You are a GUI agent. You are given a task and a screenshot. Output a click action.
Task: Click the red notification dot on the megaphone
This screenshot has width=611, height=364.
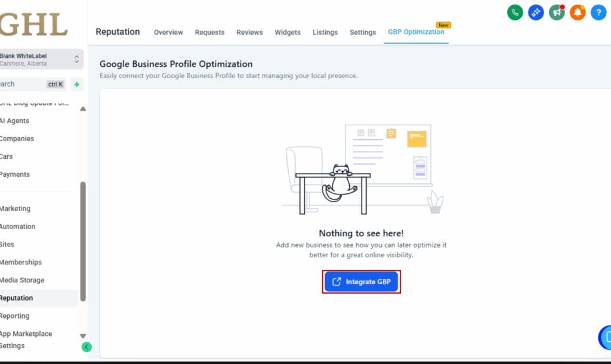click(563, 6)
